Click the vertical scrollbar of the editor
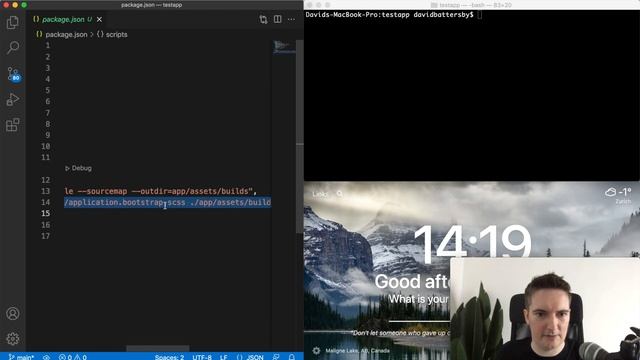 tap(300, 137)
